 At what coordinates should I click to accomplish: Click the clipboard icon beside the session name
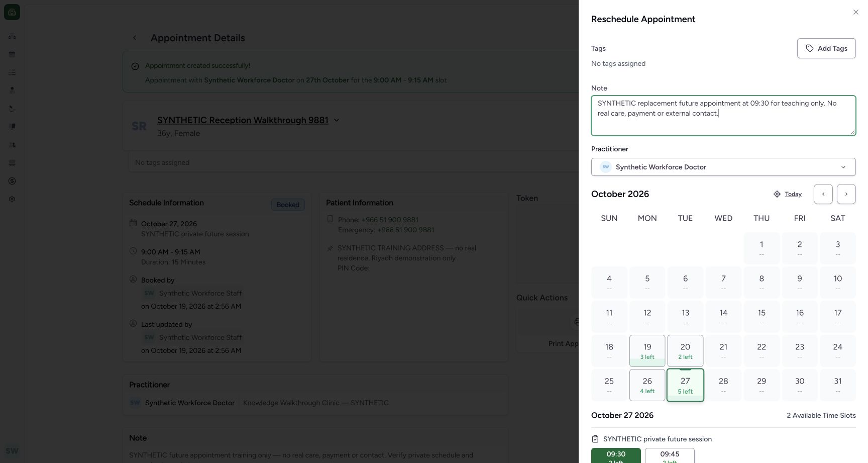pyautogui.click(x=595, y=439)
